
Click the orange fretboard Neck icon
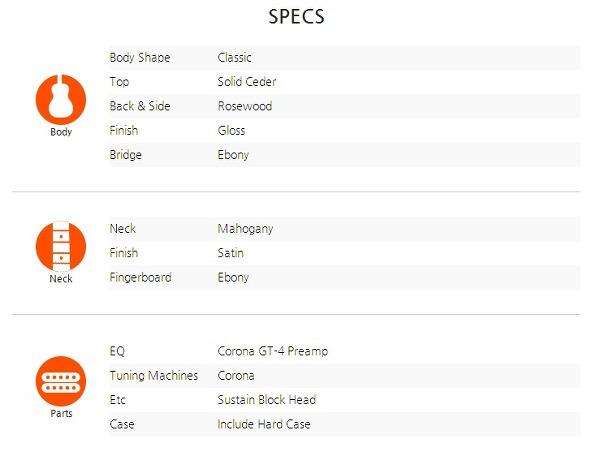tap(61, 247)
